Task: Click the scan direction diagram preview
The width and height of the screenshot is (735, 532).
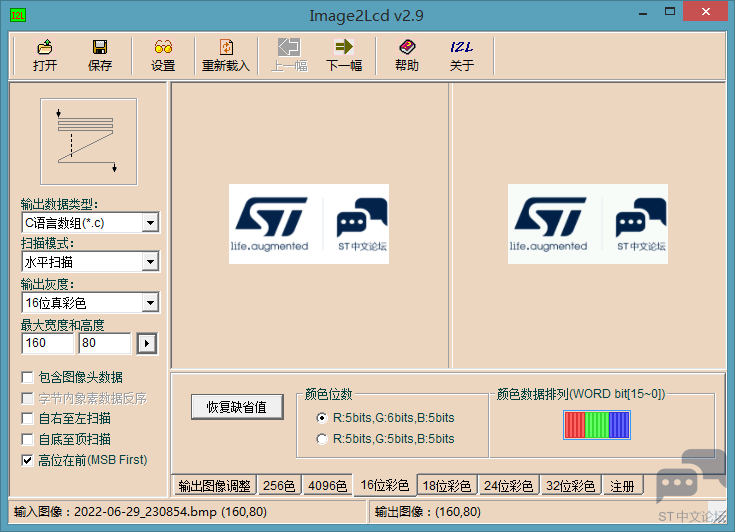Action: [x=89, y=142]
